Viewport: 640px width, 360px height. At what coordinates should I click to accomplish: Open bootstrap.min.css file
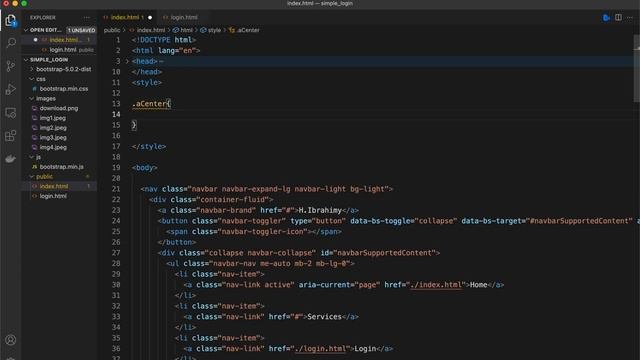(64, 89)
